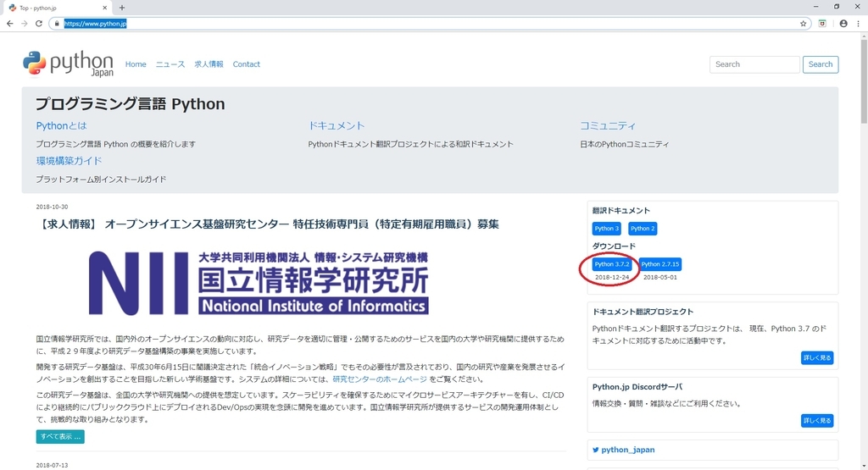868x470 pixels.
Task: Click the Search button
Action: pyautogui.click(x=821, y=64)
